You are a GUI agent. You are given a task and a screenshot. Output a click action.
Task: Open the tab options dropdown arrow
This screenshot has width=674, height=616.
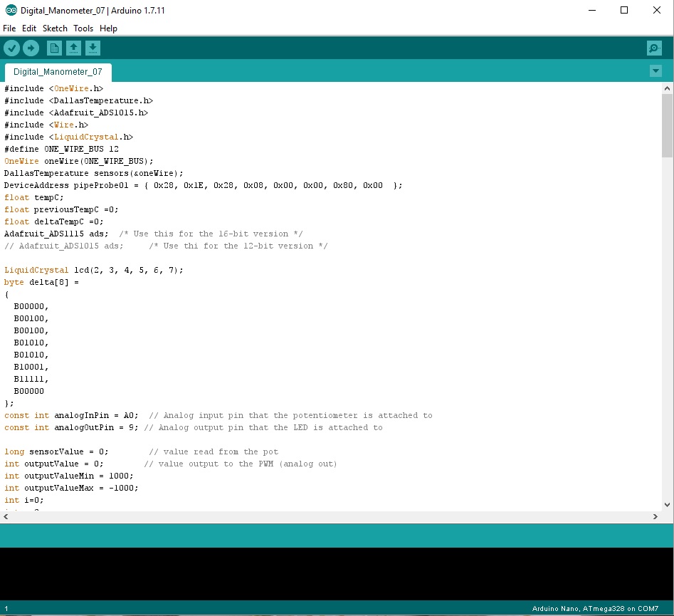tap(655, 71)
